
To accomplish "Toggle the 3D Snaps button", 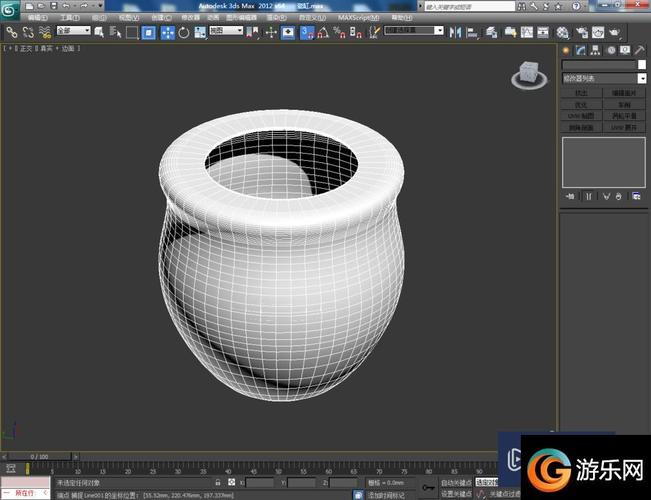I will (x=307, y=32).
